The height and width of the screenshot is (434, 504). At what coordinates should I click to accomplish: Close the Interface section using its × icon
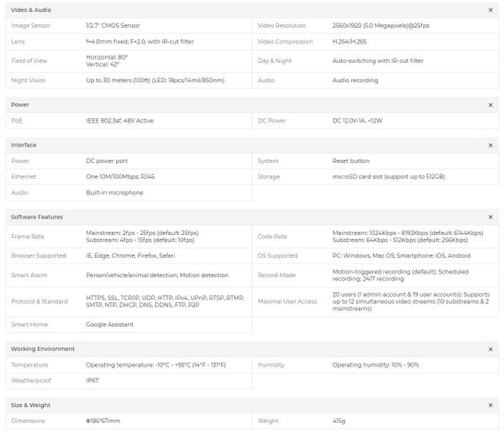point(491,145)
